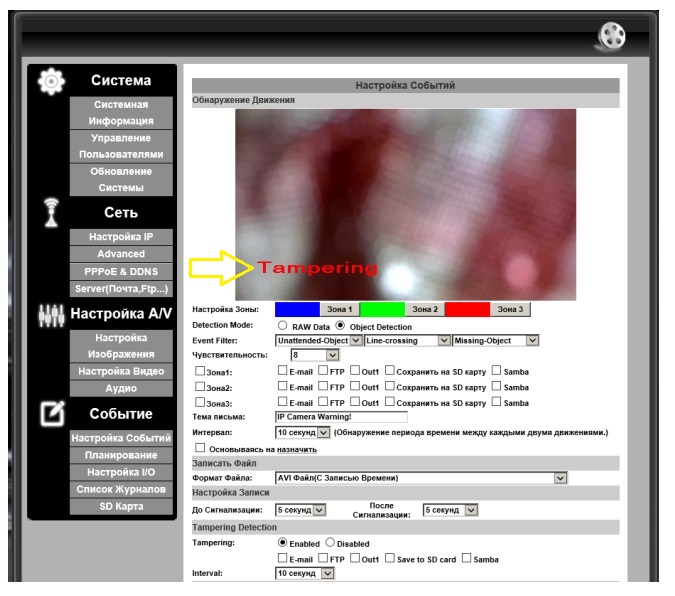Click the Зона 1 button
Viewport: 675px width, 596px height.
click(x=339, y=309)
